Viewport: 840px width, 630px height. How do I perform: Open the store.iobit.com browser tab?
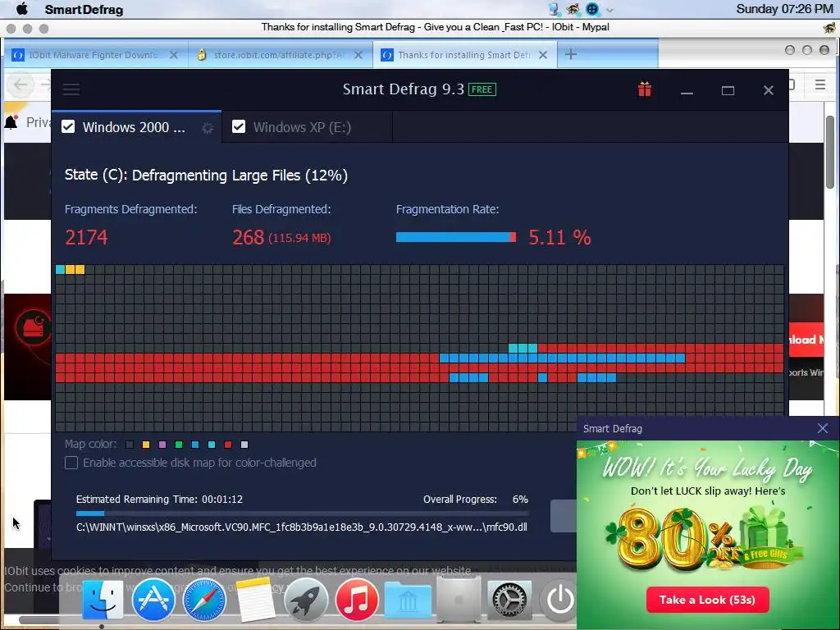point(281,55)
